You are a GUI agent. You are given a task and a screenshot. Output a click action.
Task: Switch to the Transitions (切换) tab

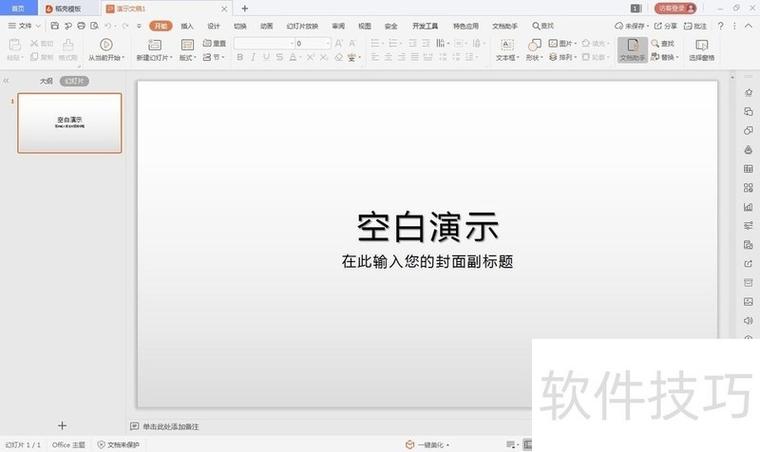tap(240, 26)
